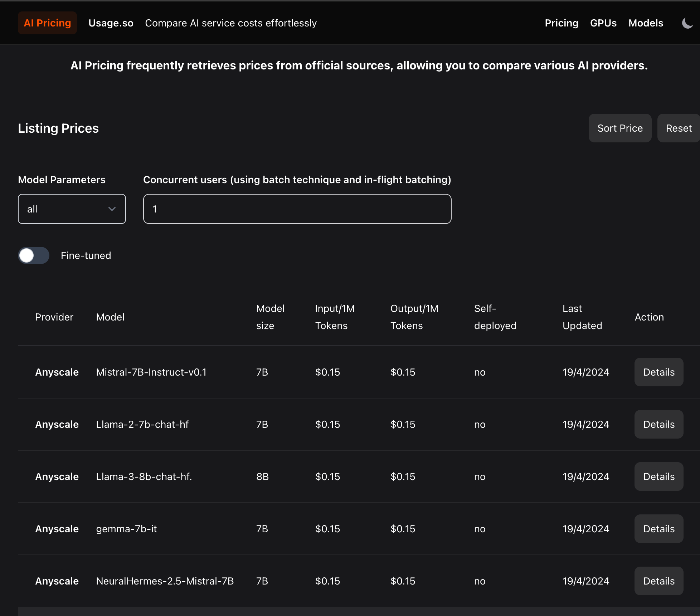Screen dimensions: 700x616
Task: Click the Last Updated column header
Action: pos(582,317)
